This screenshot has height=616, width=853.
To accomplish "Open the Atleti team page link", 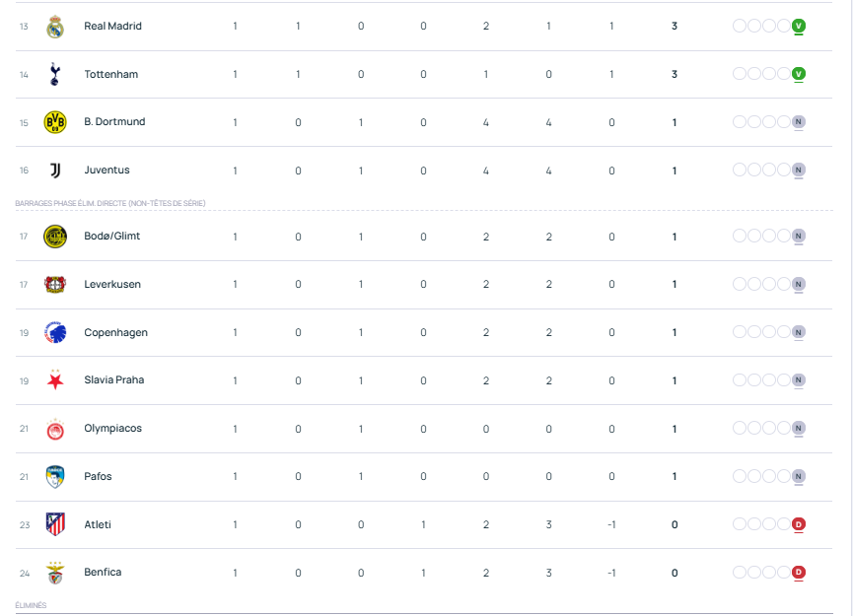I will point(98,524).
